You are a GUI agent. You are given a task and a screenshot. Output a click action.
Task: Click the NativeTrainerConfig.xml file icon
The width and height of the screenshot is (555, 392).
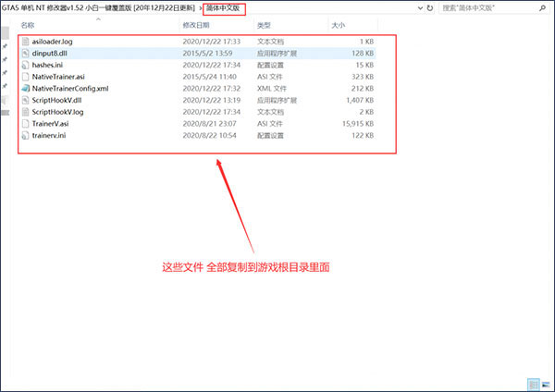click(x=25, y=89)
